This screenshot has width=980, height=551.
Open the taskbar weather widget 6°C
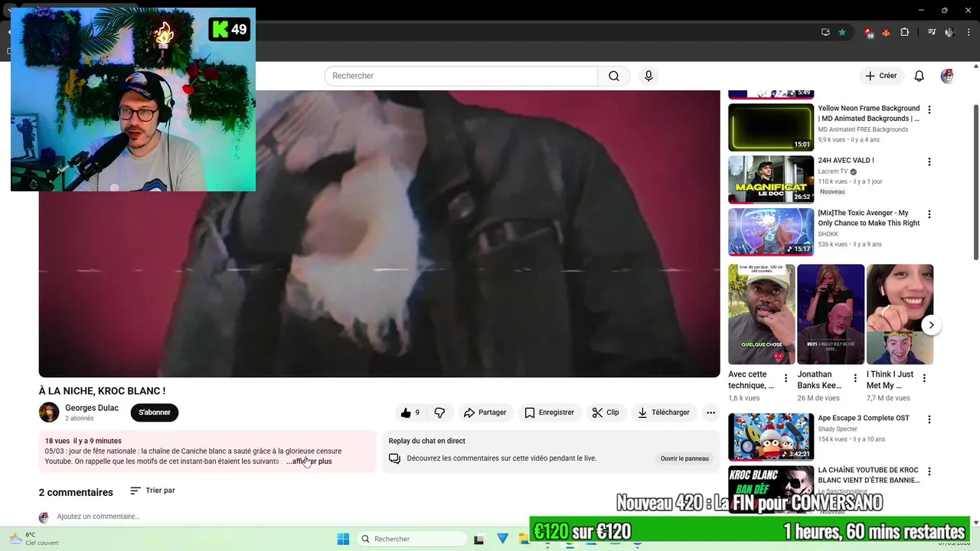click(34, 539)
